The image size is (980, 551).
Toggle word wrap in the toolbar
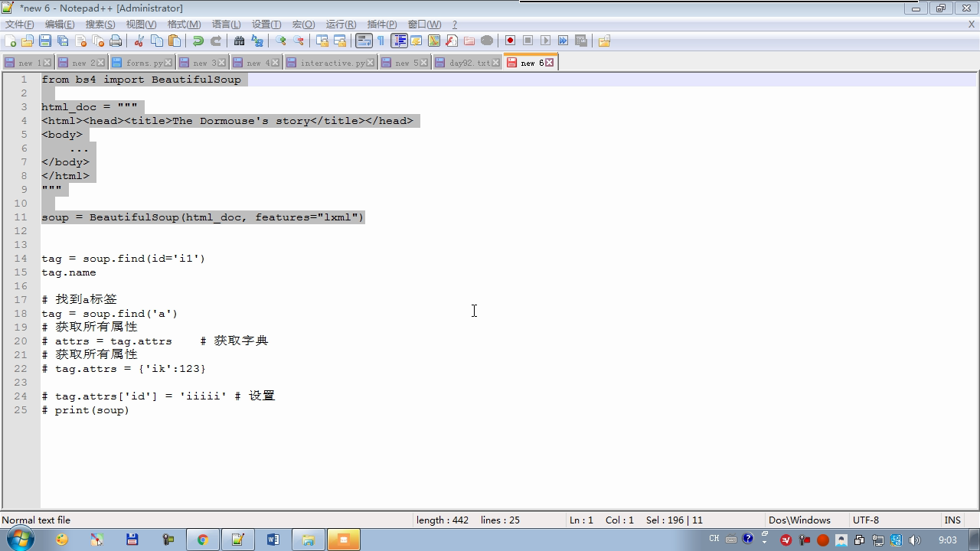pyautogui.click(x=364, y=41)
